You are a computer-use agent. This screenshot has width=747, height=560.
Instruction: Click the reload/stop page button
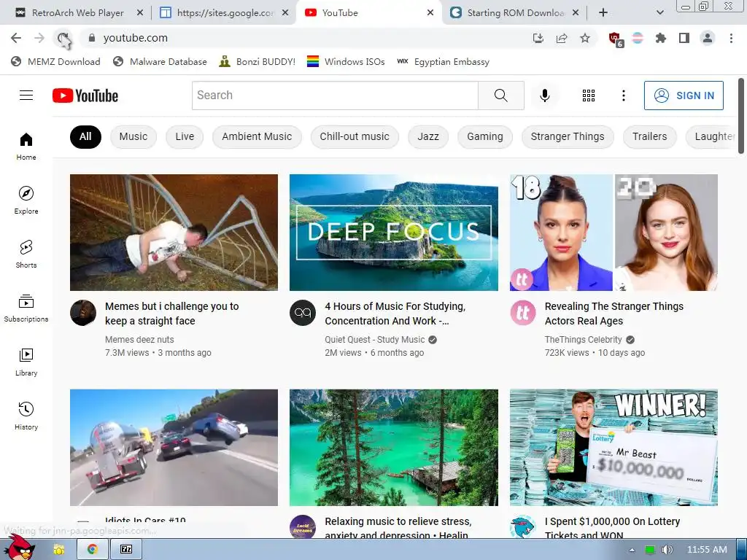point(63,38)
